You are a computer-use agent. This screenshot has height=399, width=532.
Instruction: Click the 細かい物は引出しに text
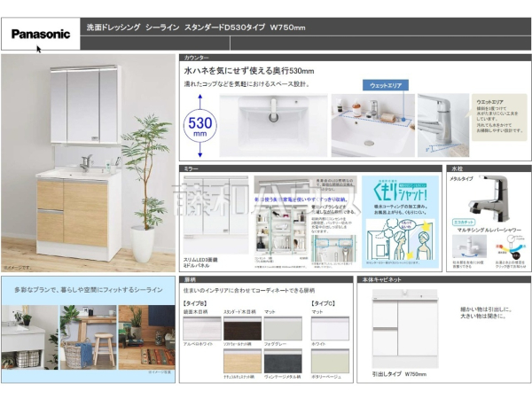tap(486, 309)
